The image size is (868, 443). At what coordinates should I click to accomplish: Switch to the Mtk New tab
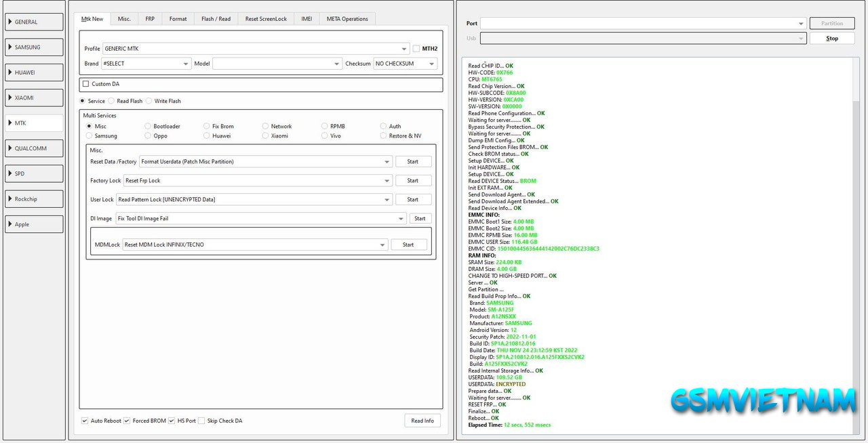[92, 19]
